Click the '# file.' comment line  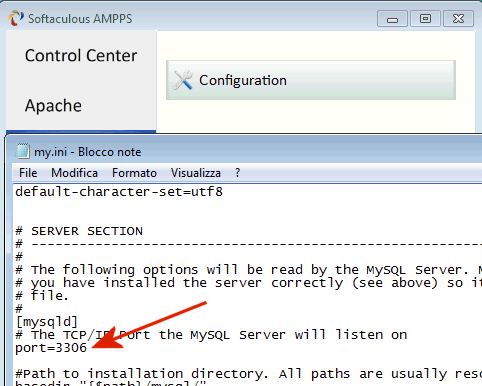point(42,296)
